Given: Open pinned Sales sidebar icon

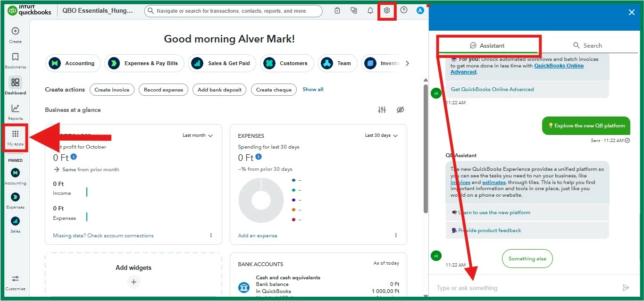Looking at the screenshot, I should 15,221.
